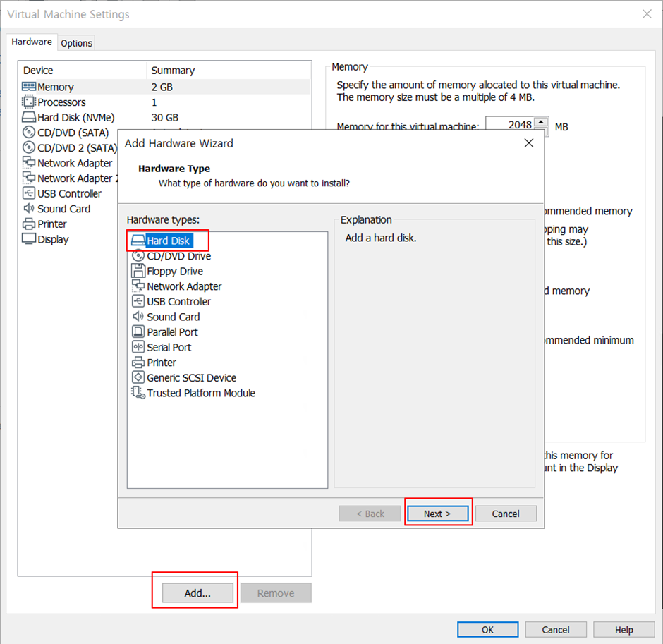Viewport: 663px width, 644px height.
Task: Click the Next button in the wizard
Action: pos(437,514)
